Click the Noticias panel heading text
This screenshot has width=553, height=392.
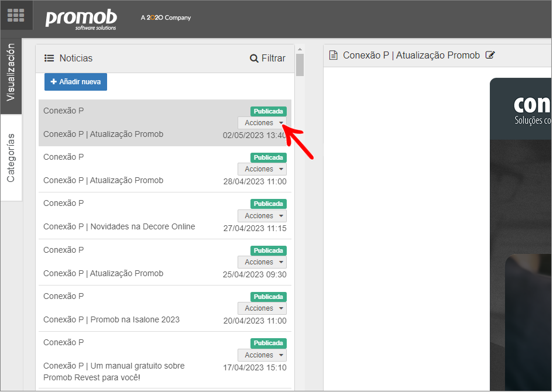(x=76, y=58)
